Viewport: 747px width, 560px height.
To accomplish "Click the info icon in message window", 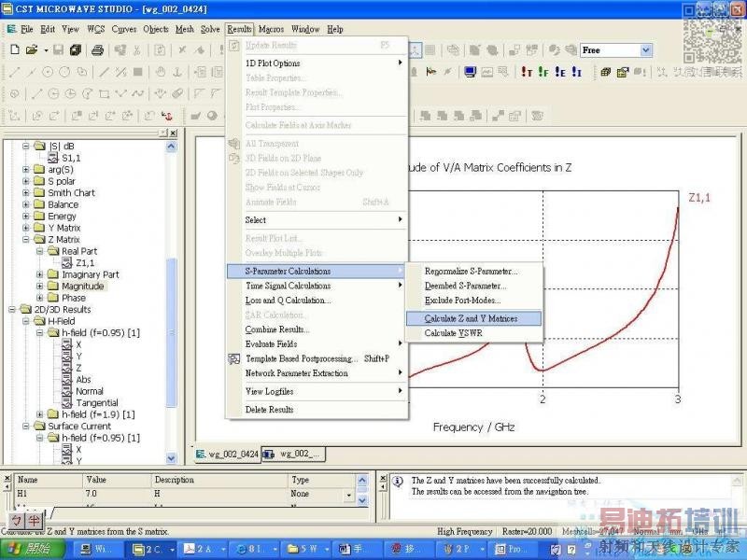I will [x=398, y=482].
